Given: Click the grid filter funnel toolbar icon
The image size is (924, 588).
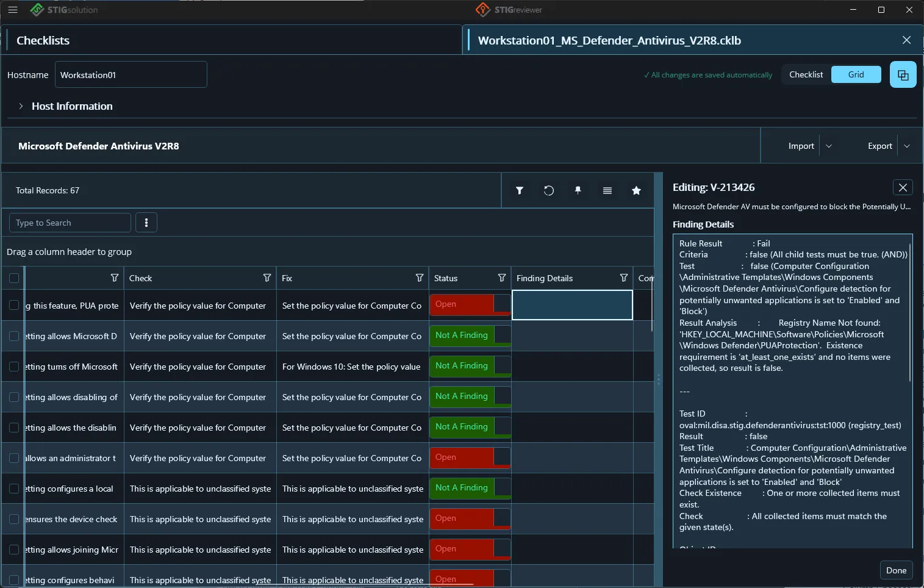Looking at the screenshot, I should click(520, 190).
